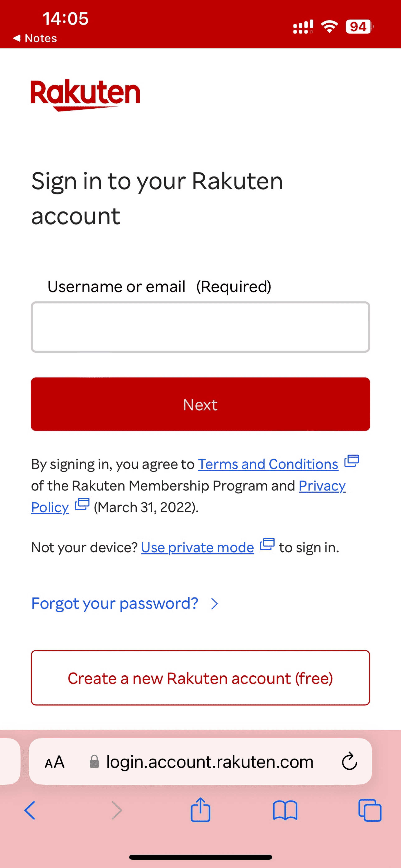Image resolution: width=401 pixels, height=868 pixels.
Task: Open the Privacy Policy link
Action: click(x=322, y=486)
